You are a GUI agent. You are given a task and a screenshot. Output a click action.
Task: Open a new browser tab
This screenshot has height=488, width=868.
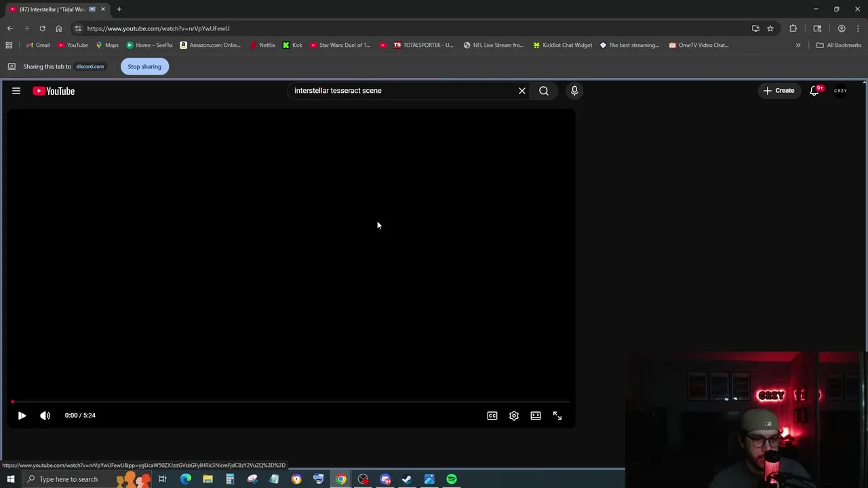tap(119, 9)
